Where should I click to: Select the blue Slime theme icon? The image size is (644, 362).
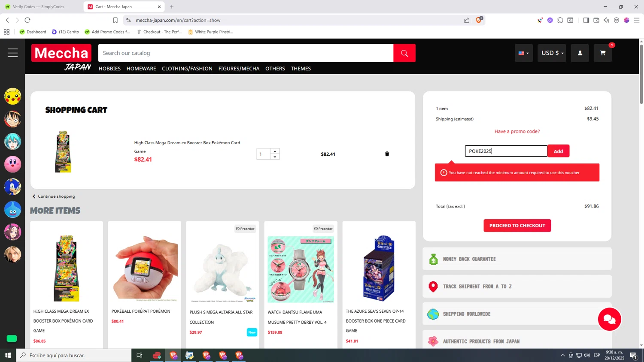coord(12,210)
